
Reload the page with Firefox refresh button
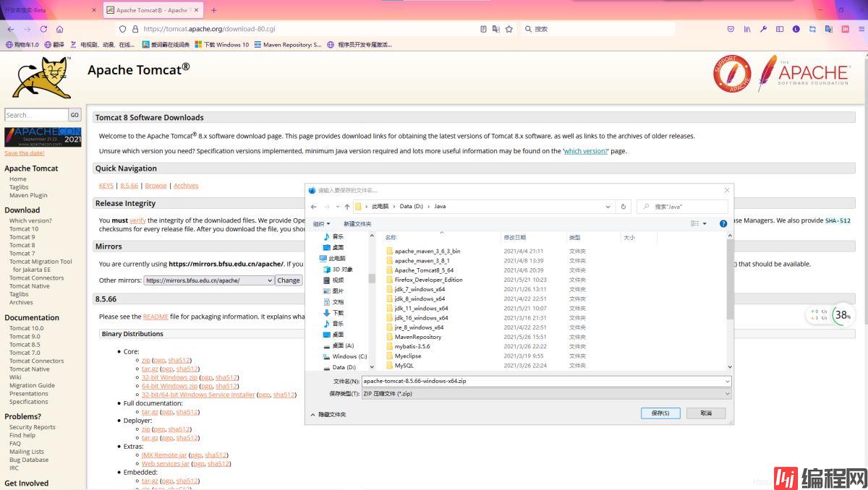pos(43,29)
